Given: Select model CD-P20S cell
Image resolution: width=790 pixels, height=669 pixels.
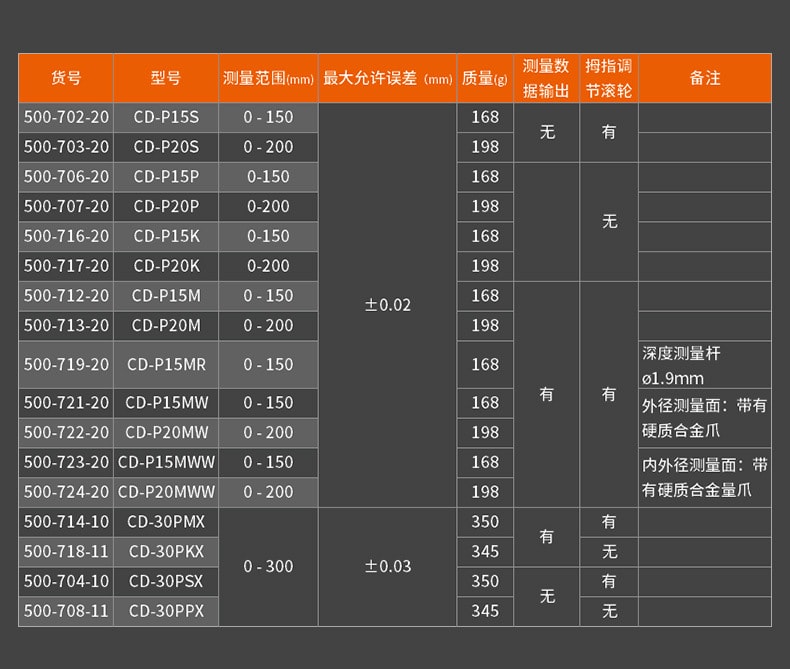Looking at the screenshot, I should [165, 147].
